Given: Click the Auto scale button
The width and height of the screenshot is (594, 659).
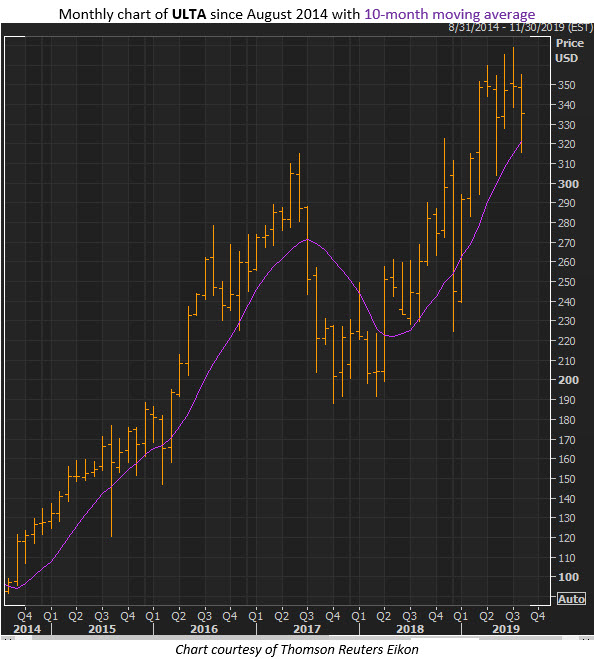Looking at the screenshot, I should pyautogui.click(x=571, y=598).
